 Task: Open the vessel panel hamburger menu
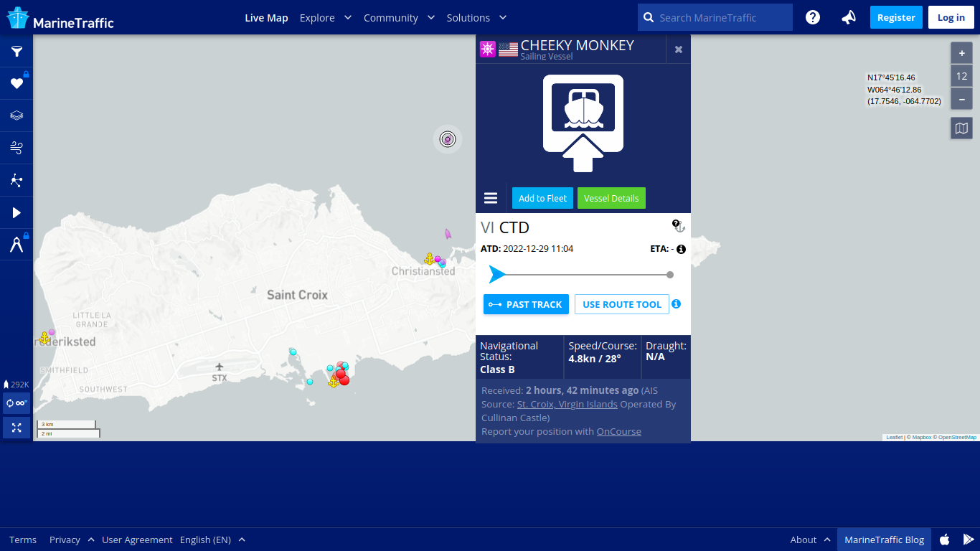click(491, 198)
